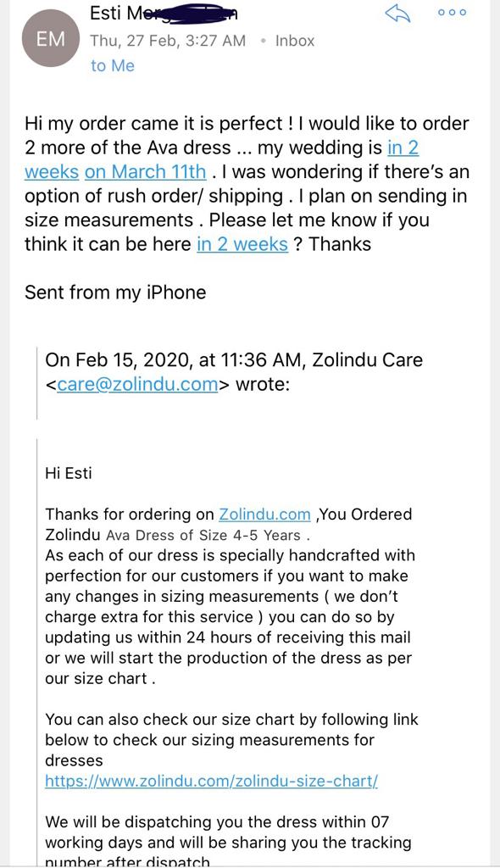Tap the 'Thu, 27 Feb, 3:27 AM' timestamp
Viewport: 500px width, 868px height.
168,41
